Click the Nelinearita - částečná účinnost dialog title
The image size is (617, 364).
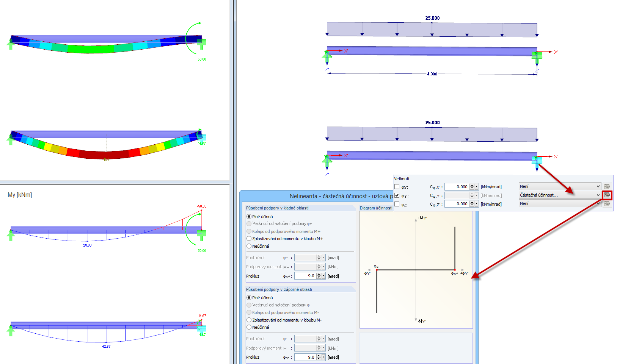click(341, 196)
